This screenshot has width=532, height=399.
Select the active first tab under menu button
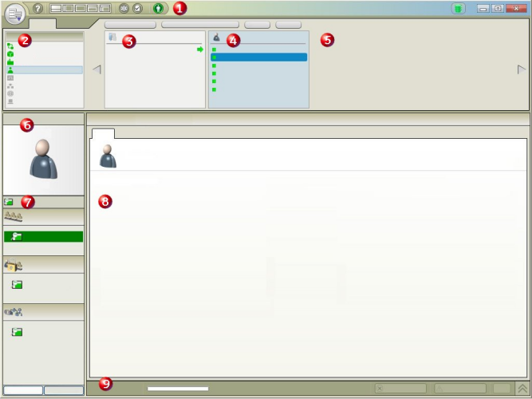[42, 24]
